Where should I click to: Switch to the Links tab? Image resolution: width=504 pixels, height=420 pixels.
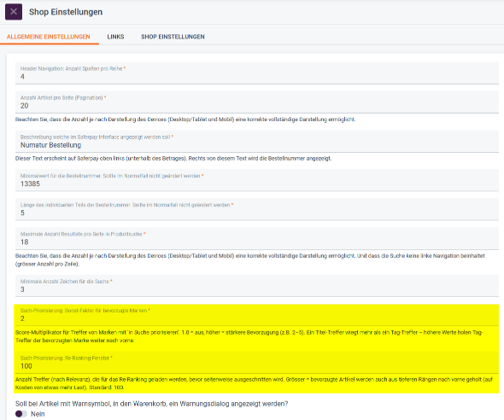point(115,37)
